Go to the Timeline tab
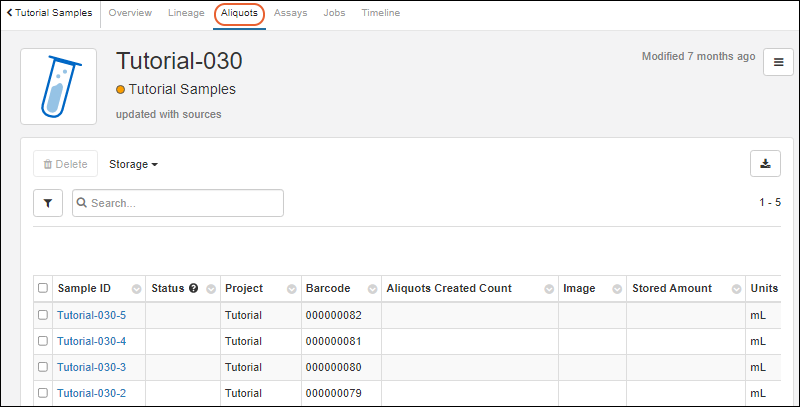This screenshot has width=800, height=407. [x=380, y=14]
